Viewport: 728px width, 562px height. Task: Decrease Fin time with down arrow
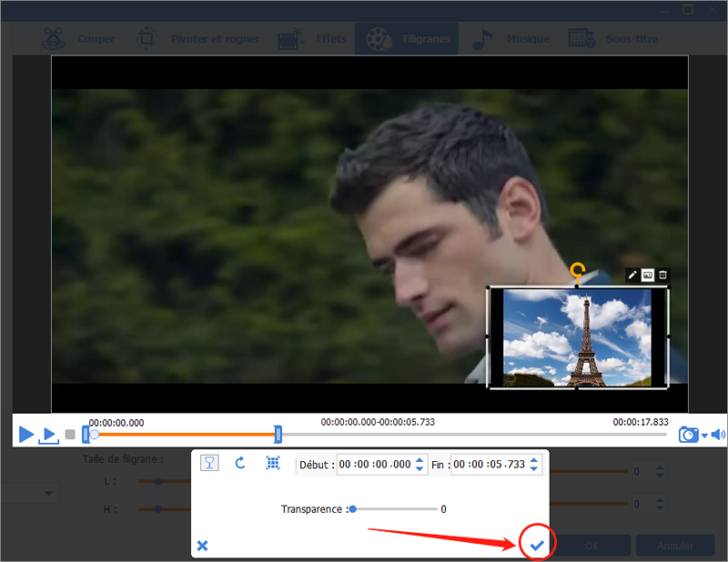tap(534, 468)
